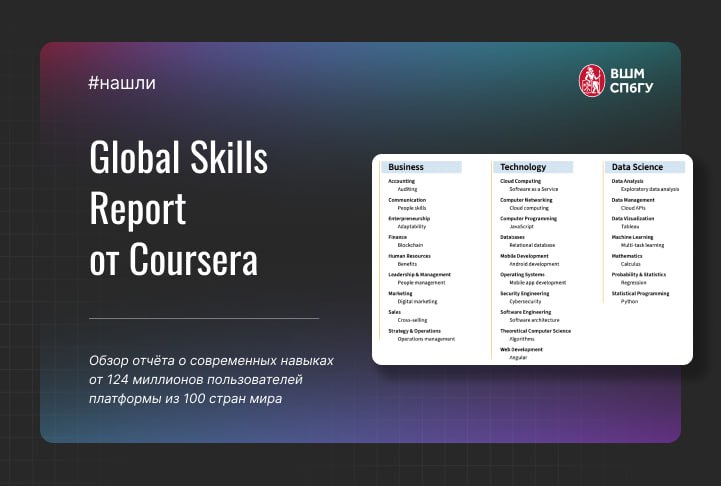Select 'People skills' under Communication
721x486 pixels.
(x=412, y=208)
